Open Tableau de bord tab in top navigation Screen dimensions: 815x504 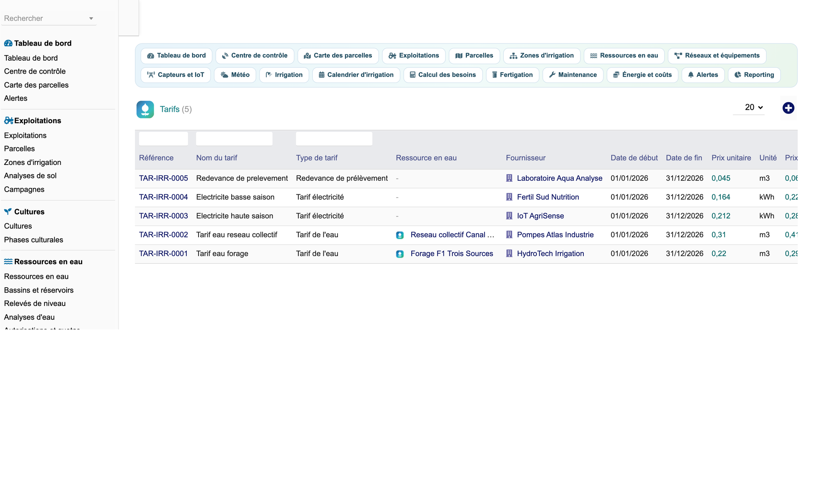176,56
